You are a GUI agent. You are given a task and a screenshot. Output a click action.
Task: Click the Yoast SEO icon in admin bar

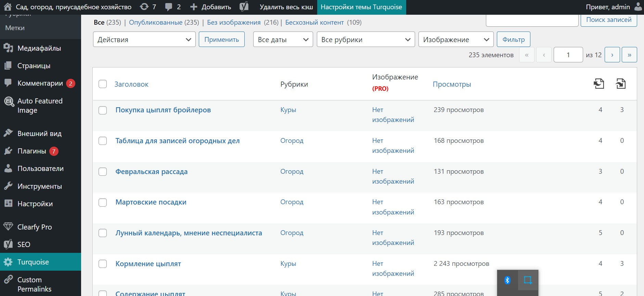(244, 7)
